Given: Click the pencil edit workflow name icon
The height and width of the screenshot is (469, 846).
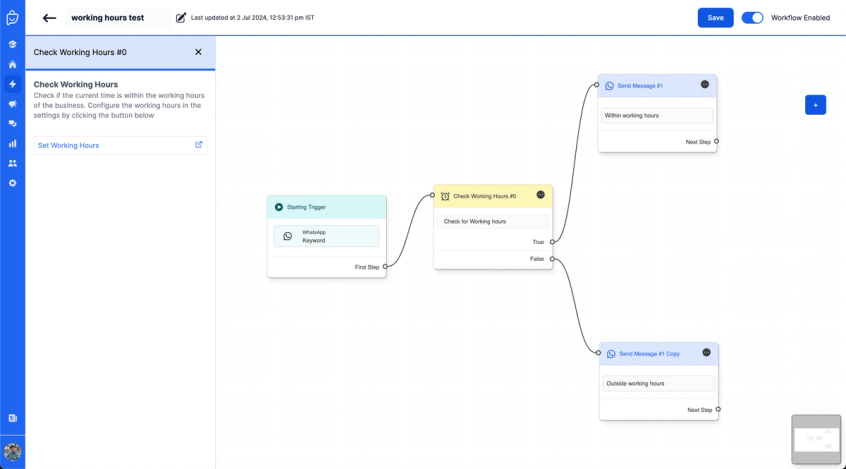Looking at the screenshot, I should pos(181,18).
